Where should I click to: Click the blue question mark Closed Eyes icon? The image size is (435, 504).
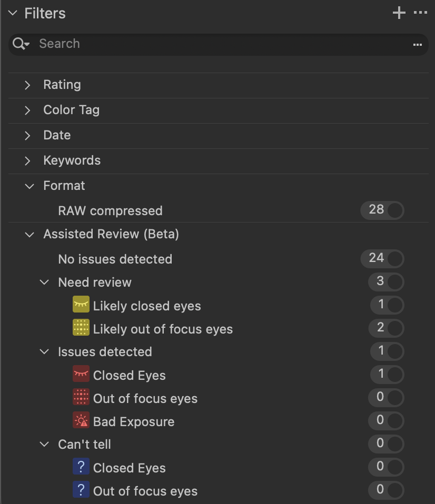click(x=81, y=466)
